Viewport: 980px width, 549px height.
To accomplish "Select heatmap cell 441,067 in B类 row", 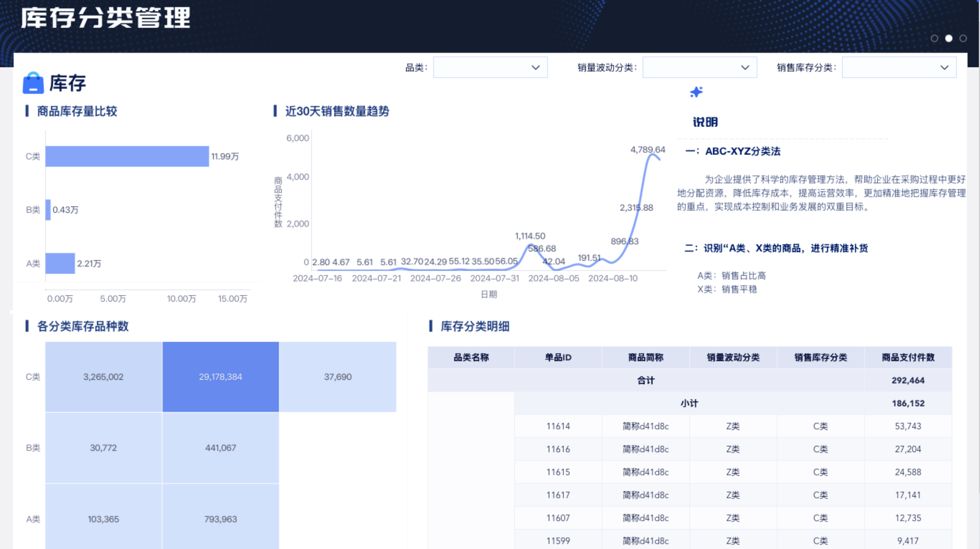I will pos(220,447).
